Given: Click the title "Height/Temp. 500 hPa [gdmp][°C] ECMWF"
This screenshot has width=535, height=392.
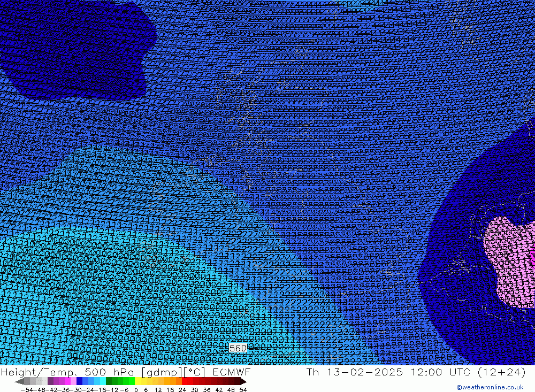Looking at the screenshot, I should (126, 372).
